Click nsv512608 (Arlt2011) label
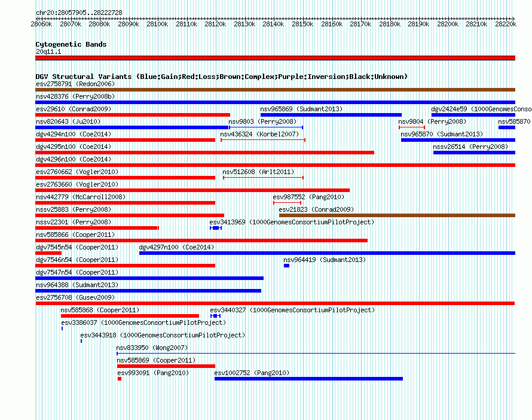The height and width of the screenshot is (420, 532). click(x=258, y=172)
